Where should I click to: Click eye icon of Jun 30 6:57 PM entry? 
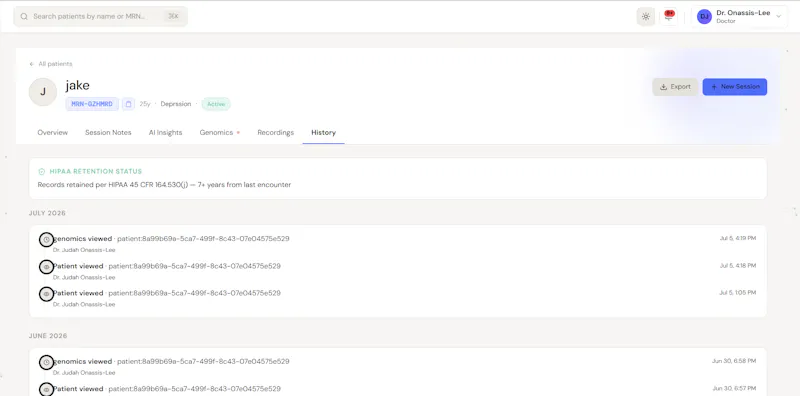pyautogui.click(x=46, y=389)
